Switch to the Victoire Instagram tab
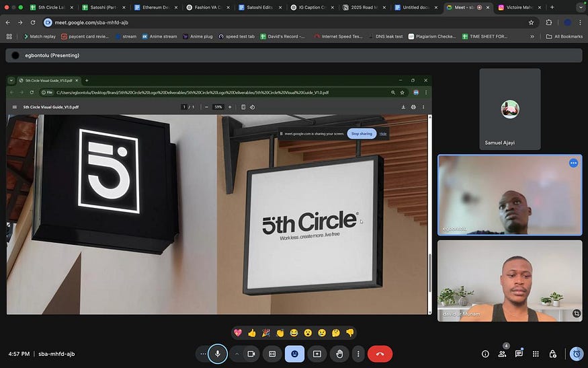Screen dimensions: 588x368 (521, 7)
